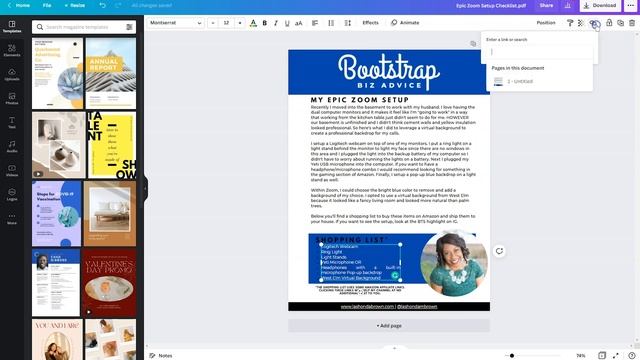The image size is (640, 360).
Task: Open letter and line spacing options
Action: click(x=347, y=23)
